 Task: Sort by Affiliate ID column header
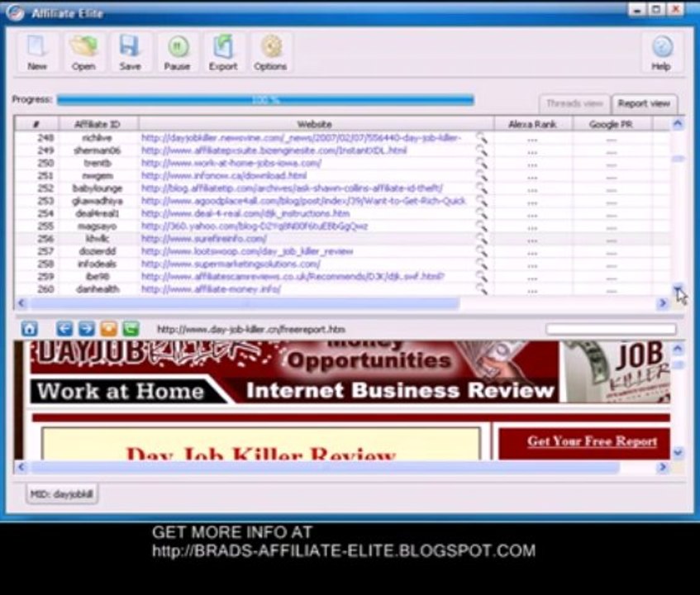[x=98, y=124]
